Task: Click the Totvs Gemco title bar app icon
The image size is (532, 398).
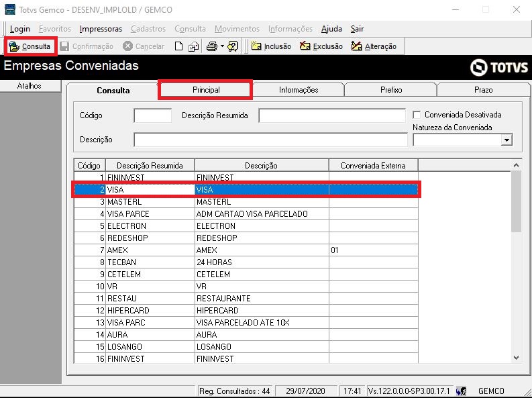Action: pyautogui.click(x=9, y=9)
